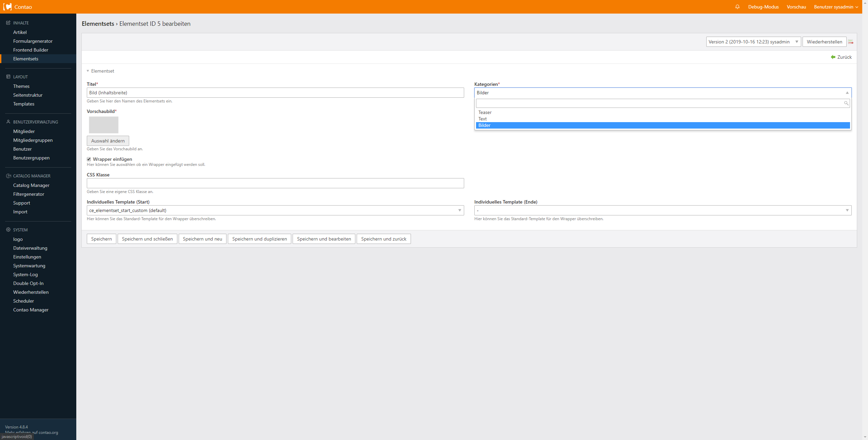Image resolution: width=868 pixels, height=440 pixels.
Task: Collapse the Elementset fieldset triangle
Action: [88, 71]
